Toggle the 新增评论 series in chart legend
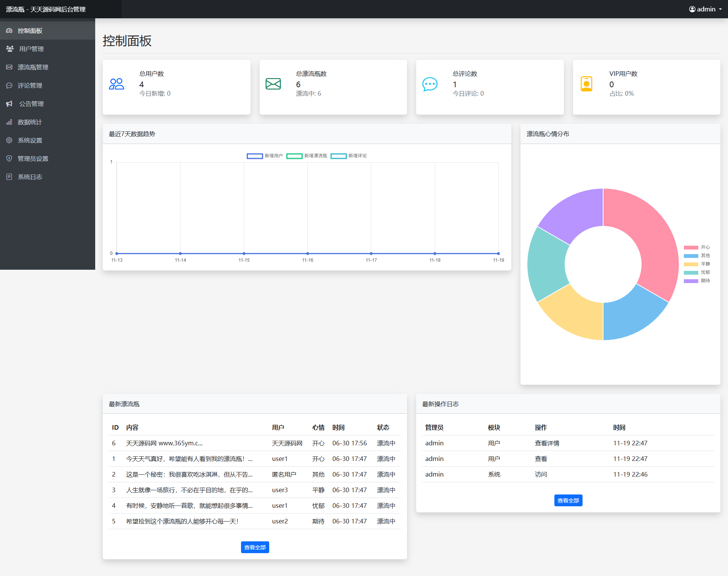728x576 pixels. [349, 156]
